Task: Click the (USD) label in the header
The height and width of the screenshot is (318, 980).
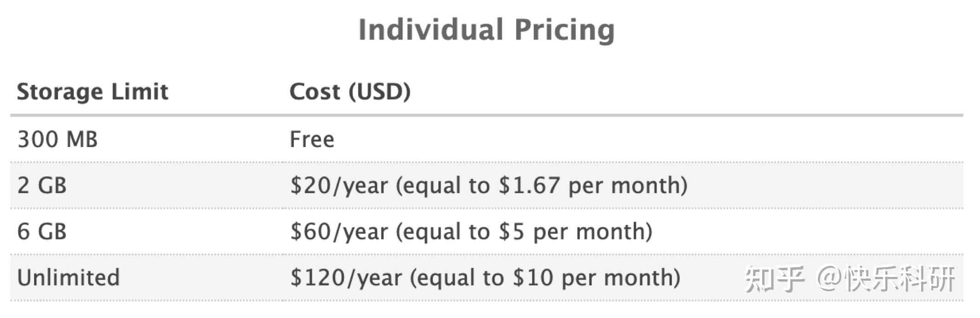Action: [379, 92]
